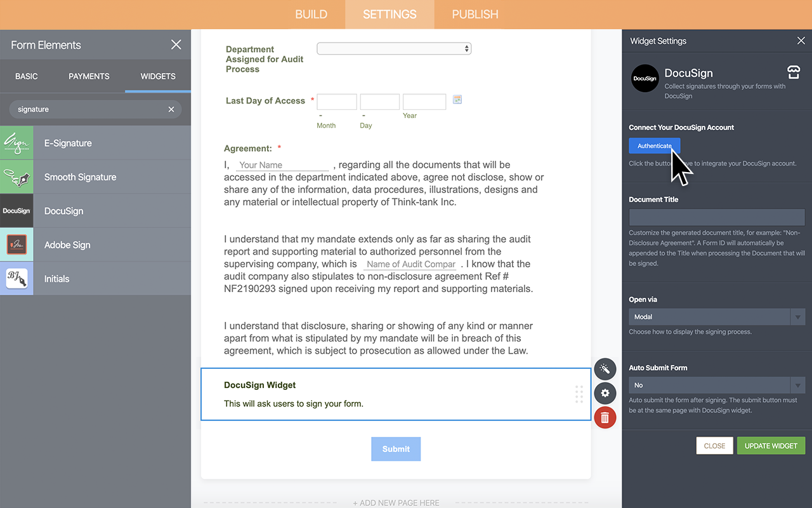This screenshot has height=508, width=812.
Task: Click the UPDATE WIDGET button
Action: point(771,445)
